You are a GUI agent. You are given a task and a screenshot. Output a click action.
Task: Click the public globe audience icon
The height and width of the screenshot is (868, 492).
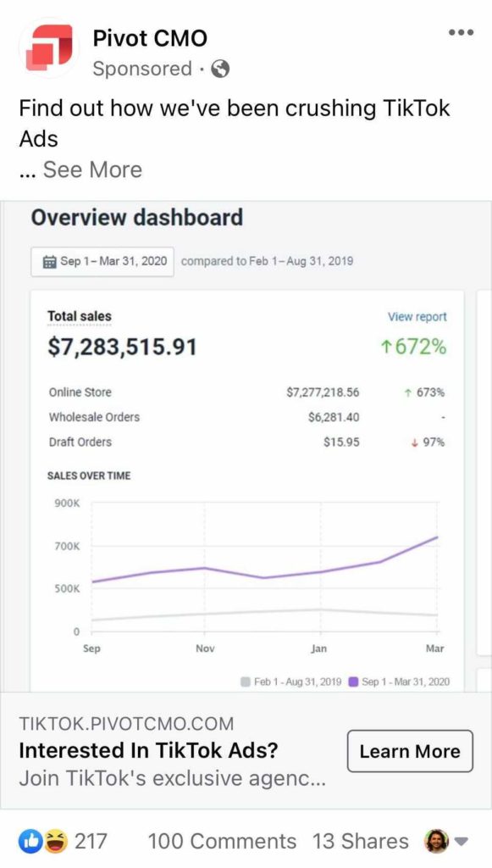pyautogui.click(x=220, y=70)
